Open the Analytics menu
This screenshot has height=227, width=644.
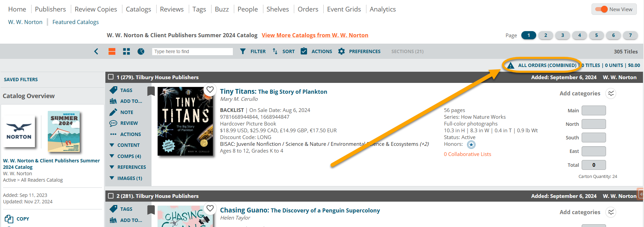[383, 9]
